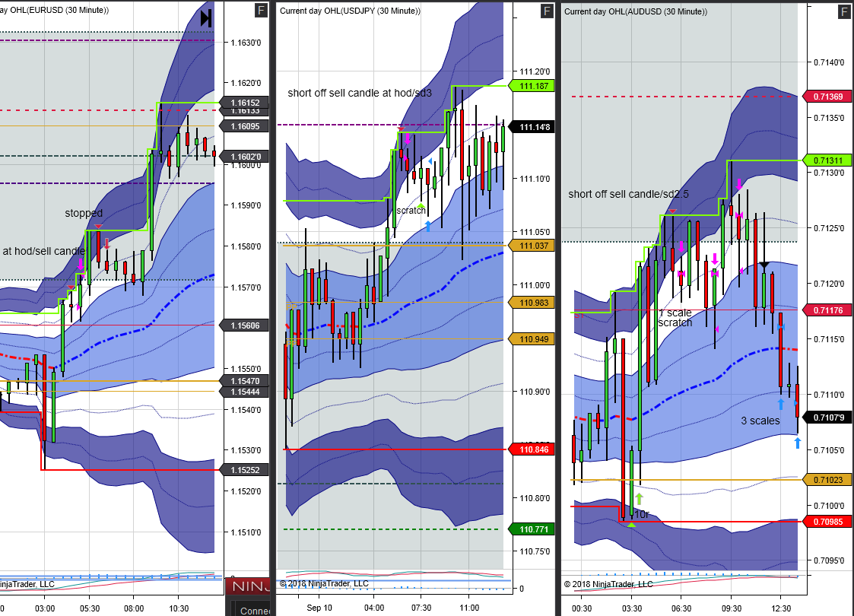Select the black down-triangle marker in the AUDUSD chart
This screenshot has width=854, height=616.
click(764, 265)
